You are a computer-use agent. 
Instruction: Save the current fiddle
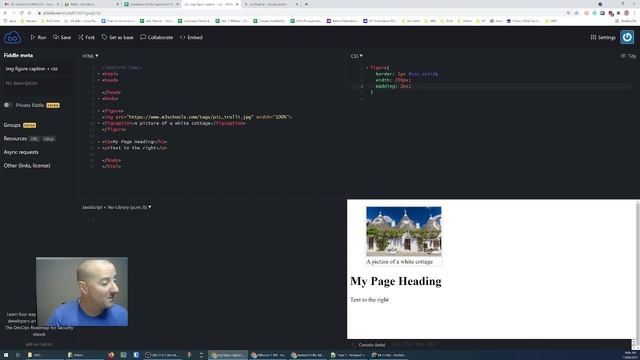coord(62,37)
